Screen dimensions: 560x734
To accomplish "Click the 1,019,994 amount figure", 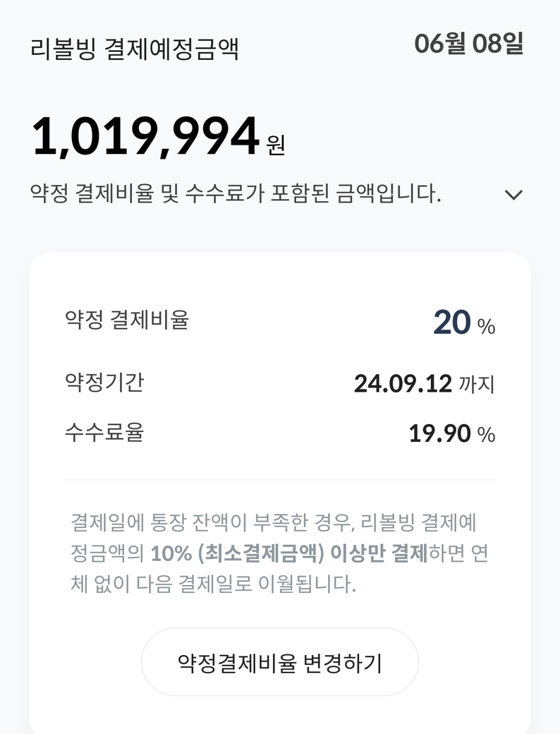I will pos(145,137).
